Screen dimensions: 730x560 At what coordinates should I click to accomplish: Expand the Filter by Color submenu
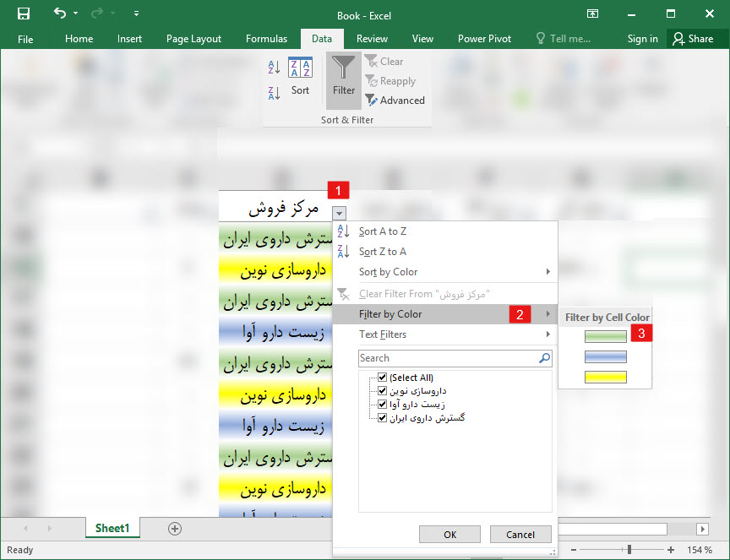pos(444,314)
